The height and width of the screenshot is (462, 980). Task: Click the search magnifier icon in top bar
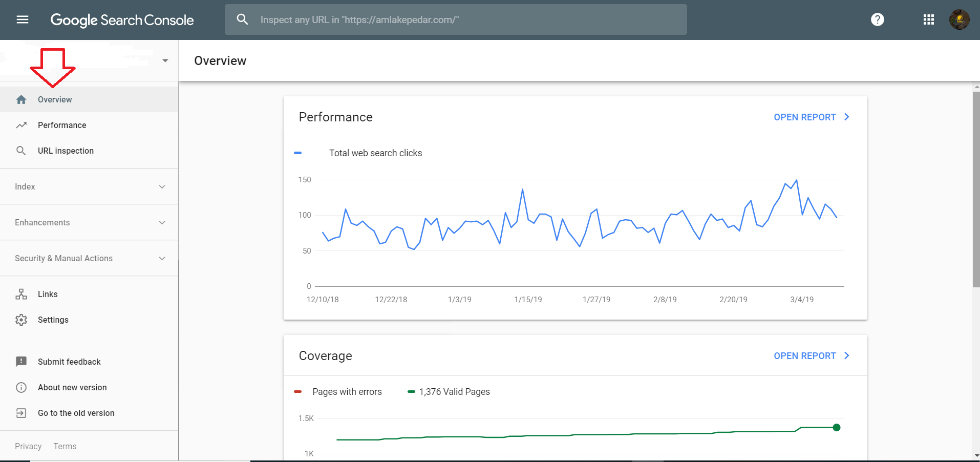(x=242, y=19)
